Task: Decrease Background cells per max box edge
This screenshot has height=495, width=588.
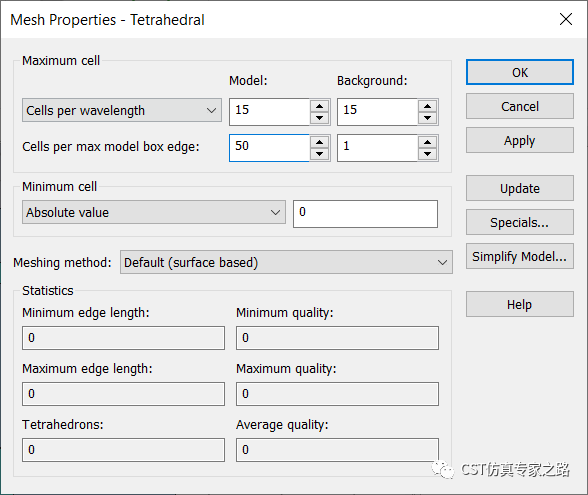Action: [428, 154]
